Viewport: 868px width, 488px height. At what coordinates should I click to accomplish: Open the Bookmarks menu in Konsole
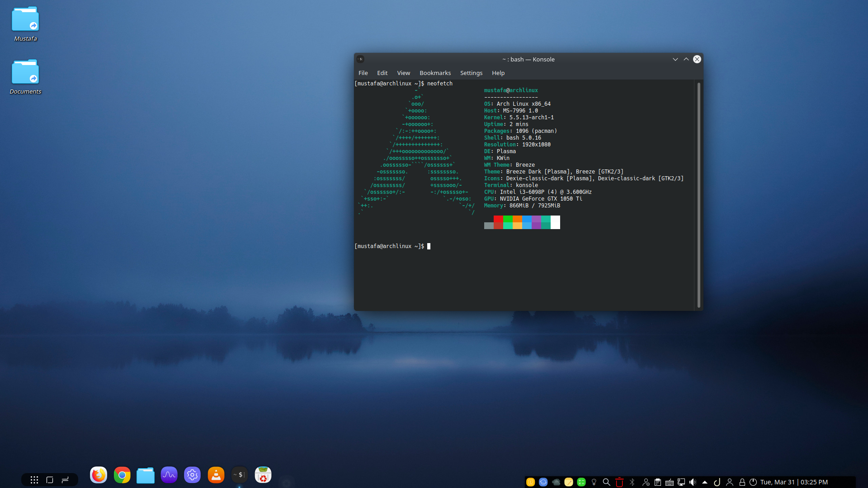[435, 73]
